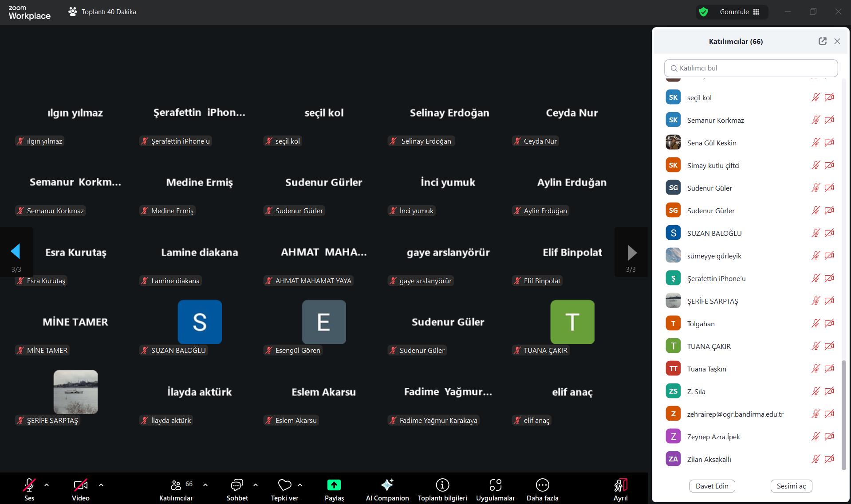This screenshot has height=504, width=851.
Task: Click the participants list scrollbar
Action: [x=843, y=414]
